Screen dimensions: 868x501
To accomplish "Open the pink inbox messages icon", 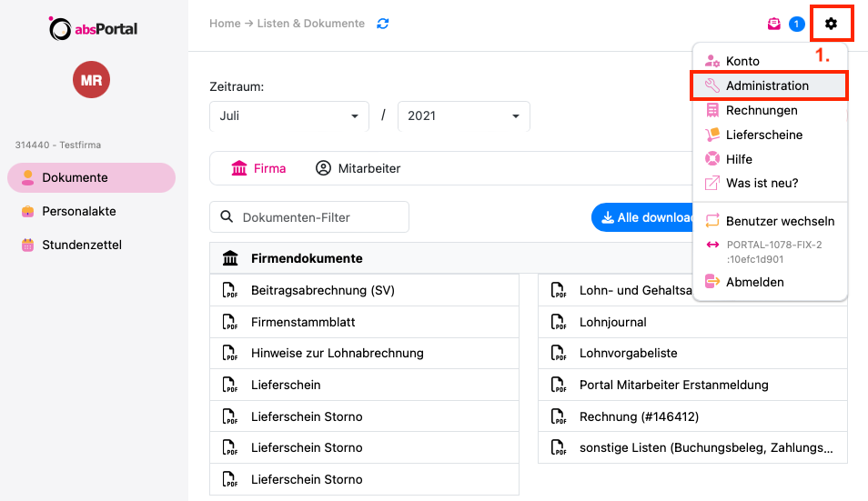I will [774, 24].
